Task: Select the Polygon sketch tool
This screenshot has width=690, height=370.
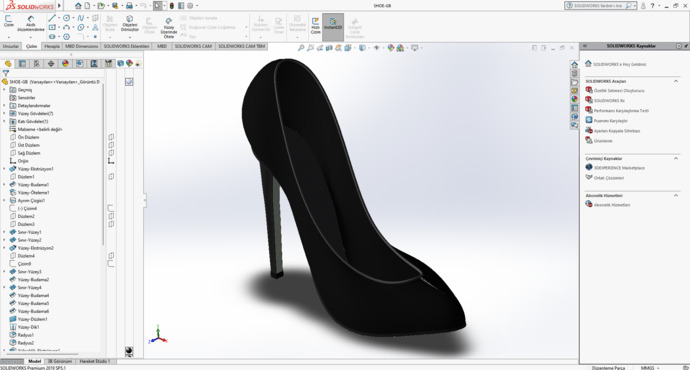Action: (66, 37)
